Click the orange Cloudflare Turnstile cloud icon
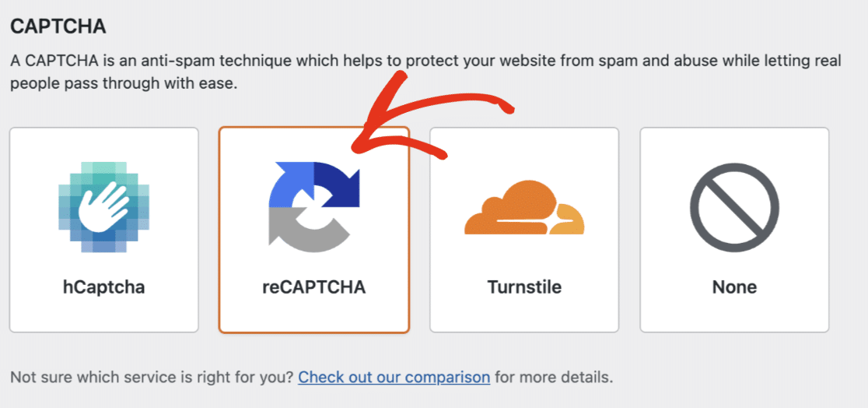 click(523, 209)
